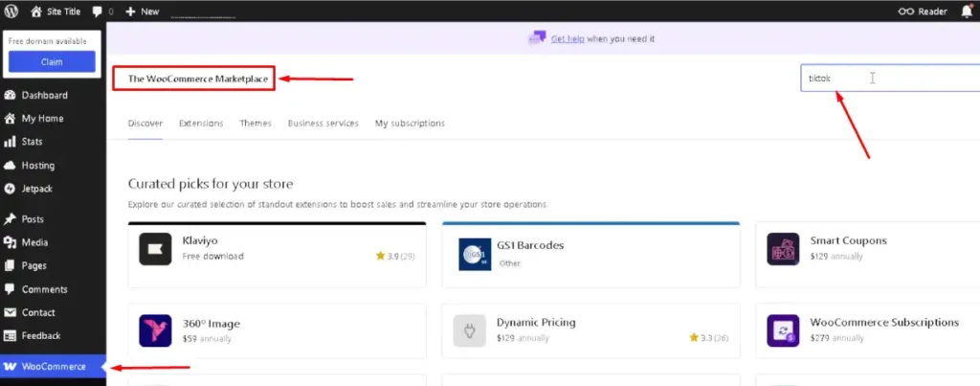Click the Posts pin icon
This screenshot has width=980, height=386.
pyautogui.click(x=10, y=219)
